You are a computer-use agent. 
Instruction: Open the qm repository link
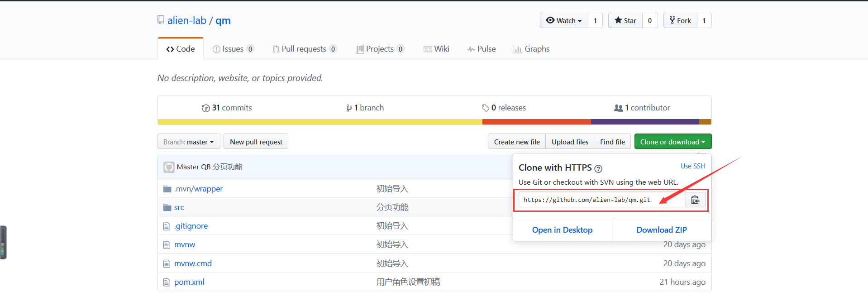223,20
